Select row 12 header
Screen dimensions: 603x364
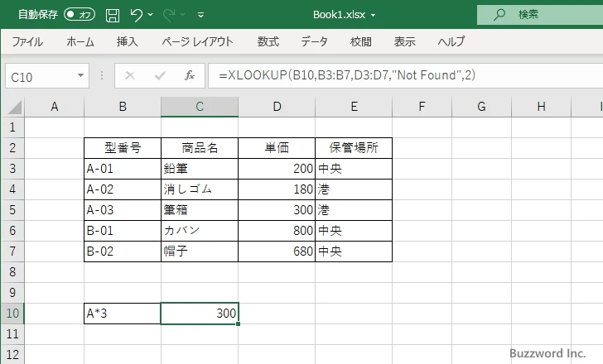pos(12,354)
